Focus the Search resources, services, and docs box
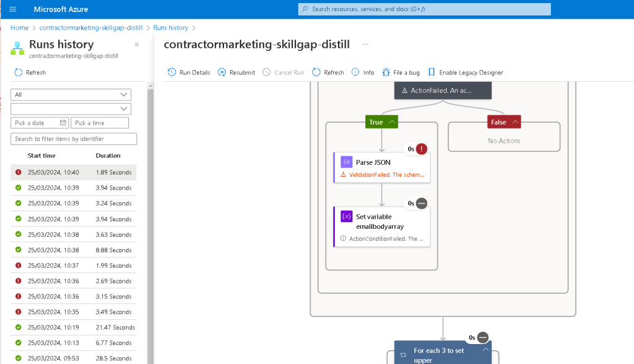The image size is (634, 364). 424,9
